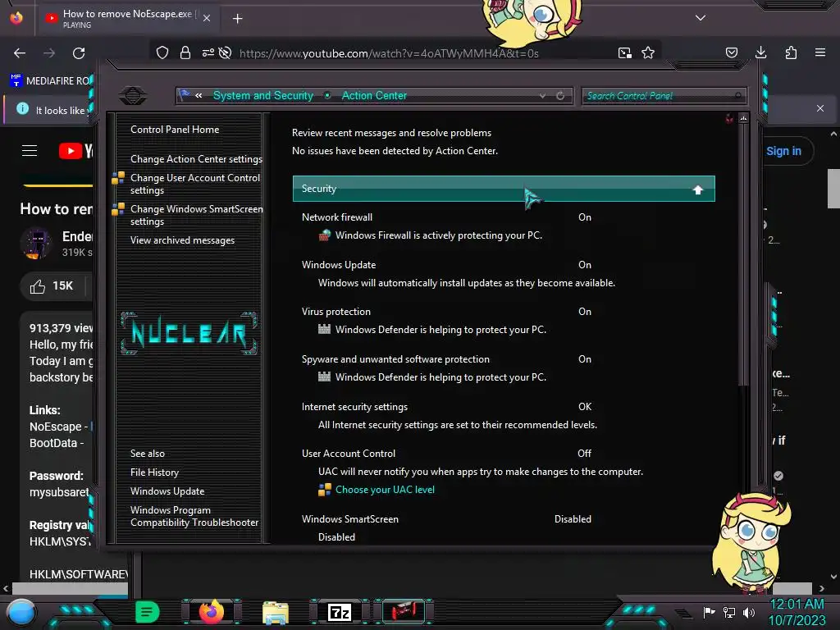Open Firefox extensions puzzle icon

(x=791, y=52)
